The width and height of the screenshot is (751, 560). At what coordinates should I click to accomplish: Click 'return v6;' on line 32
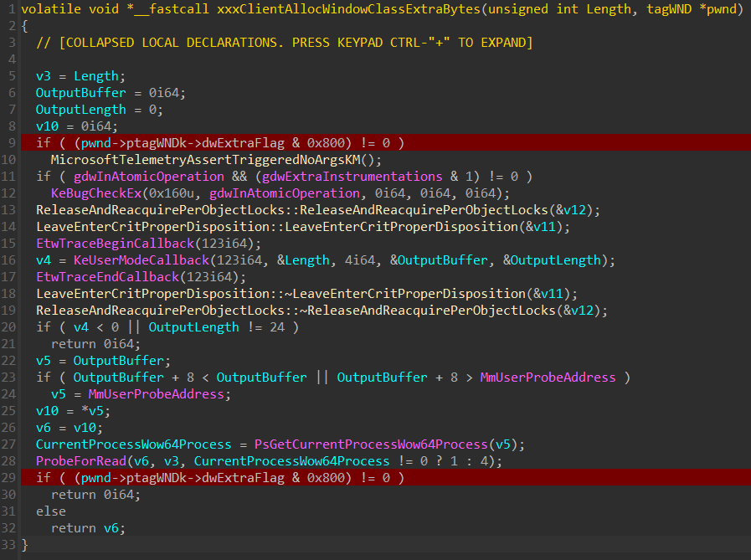point(88,528)
